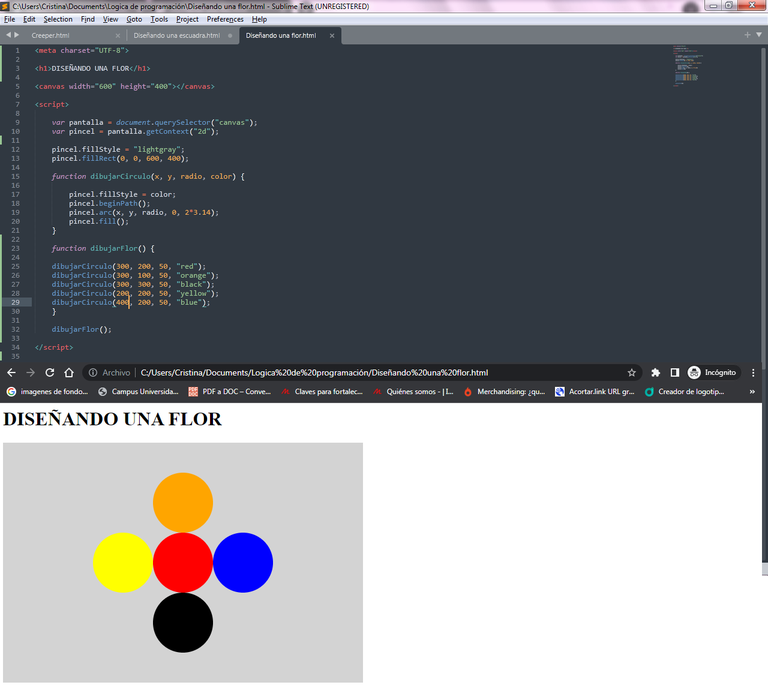The width and height of the screenshot is (768, 700).
Task: Click the red center circle on canvas
Action: 183,563
